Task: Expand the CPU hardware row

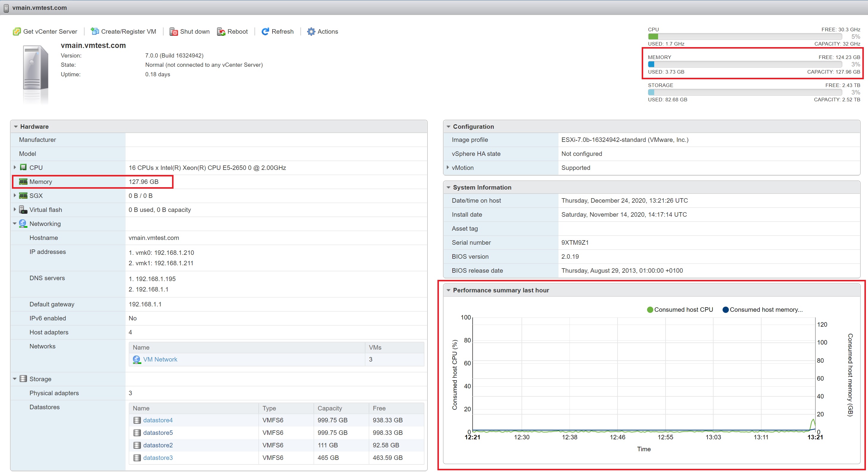Action: [15, 168]
